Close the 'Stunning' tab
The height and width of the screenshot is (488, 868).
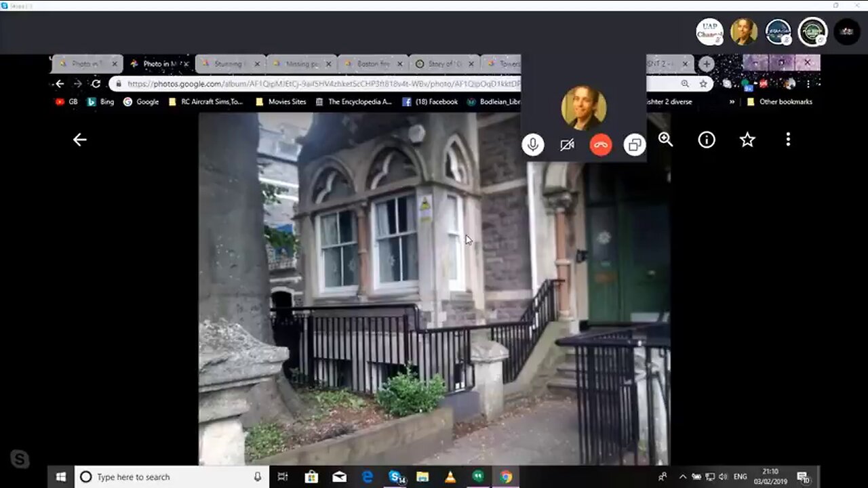[x=257, y=64]
